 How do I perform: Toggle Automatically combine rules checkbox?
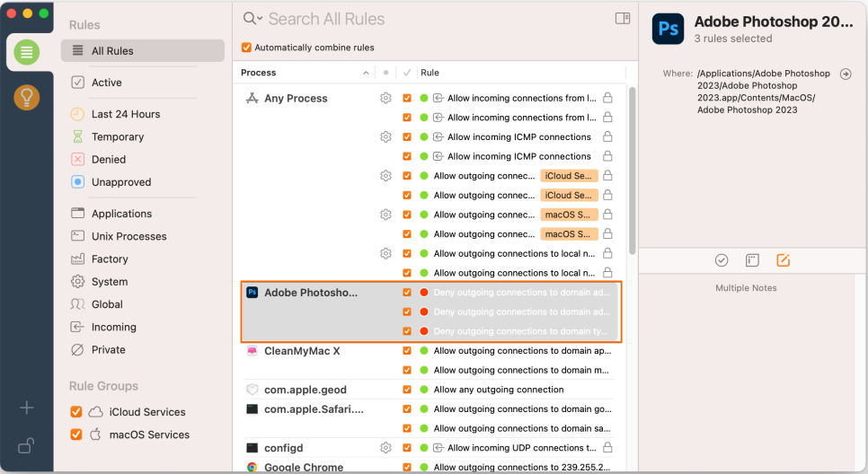(246, 48)
